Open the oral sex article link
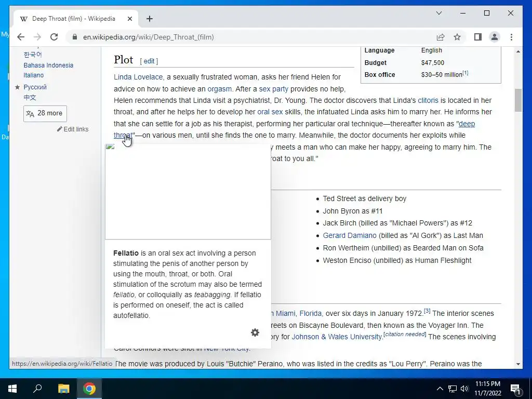The height and width of the screenshot is (399, 532). (270, 112)
